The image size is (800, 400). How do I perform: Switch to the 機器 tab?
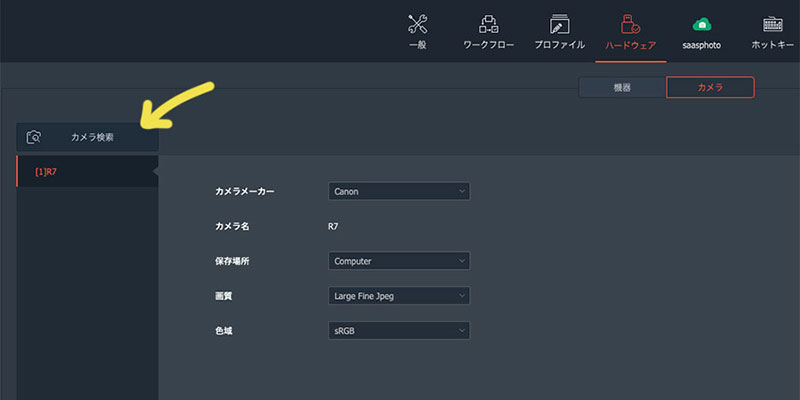(622, 88)
